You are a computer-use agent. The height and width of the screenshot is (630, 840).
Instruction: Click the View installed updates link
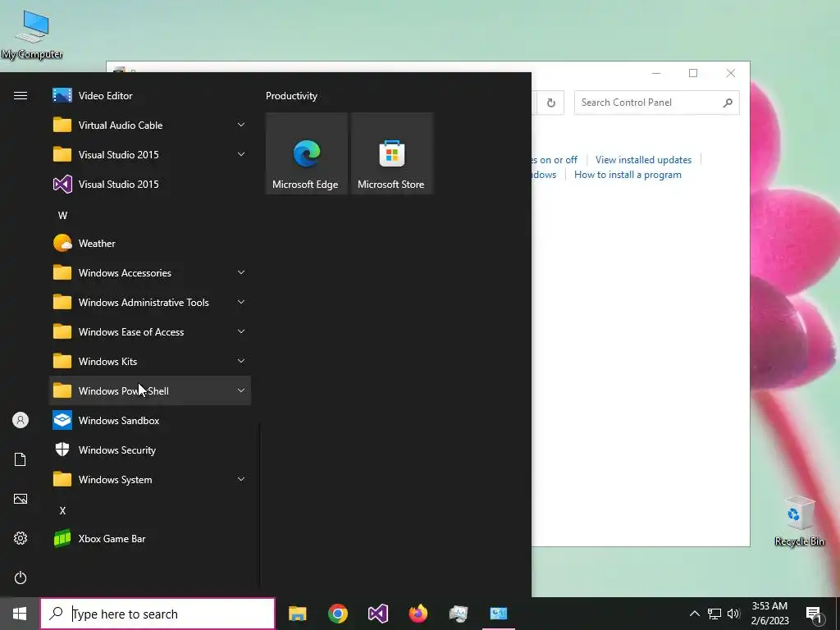point(643,160)
